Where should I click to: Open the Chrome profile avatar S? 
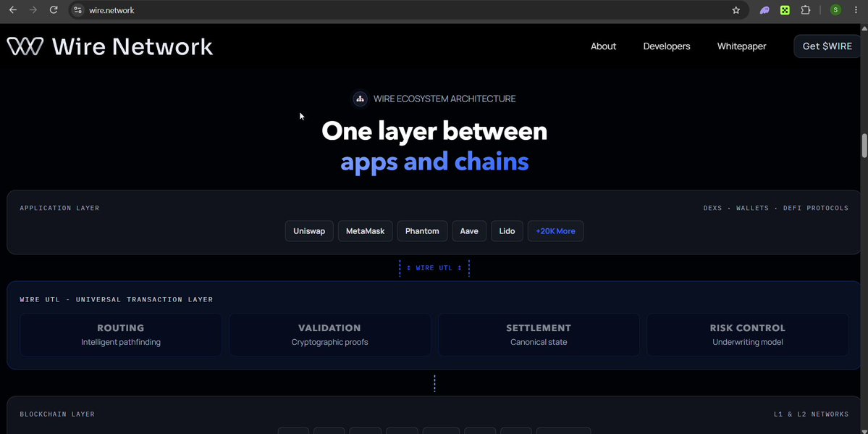tap(835, 10)
